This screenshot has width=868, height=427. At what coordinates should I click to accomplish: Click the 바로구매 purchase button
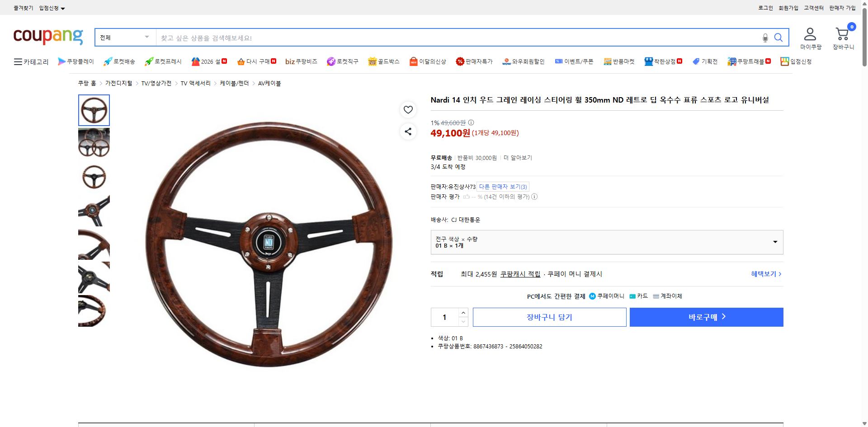coord(706,317)
